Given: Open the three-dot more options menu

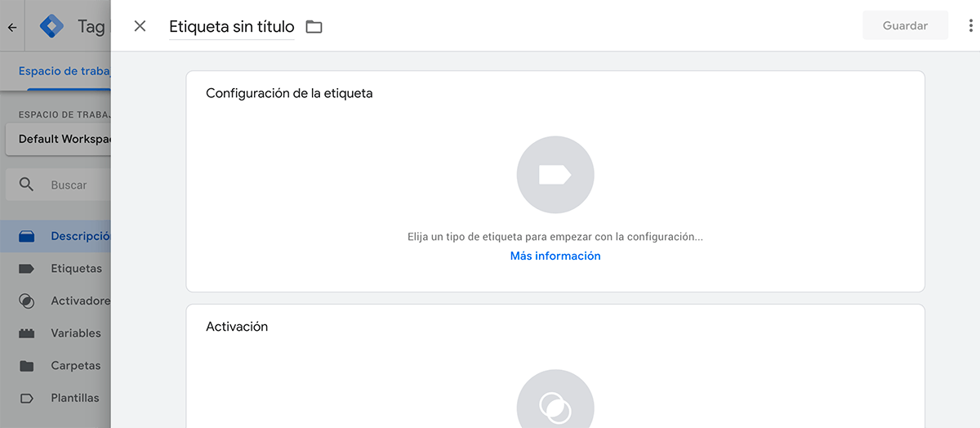Looking at the screenshot, I should coord(969,26).
